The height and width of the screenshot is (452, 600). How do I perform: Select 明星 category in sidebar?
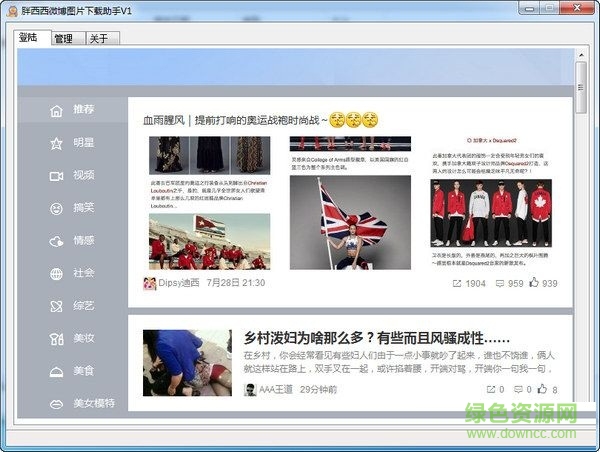click(x=84, y=143)
